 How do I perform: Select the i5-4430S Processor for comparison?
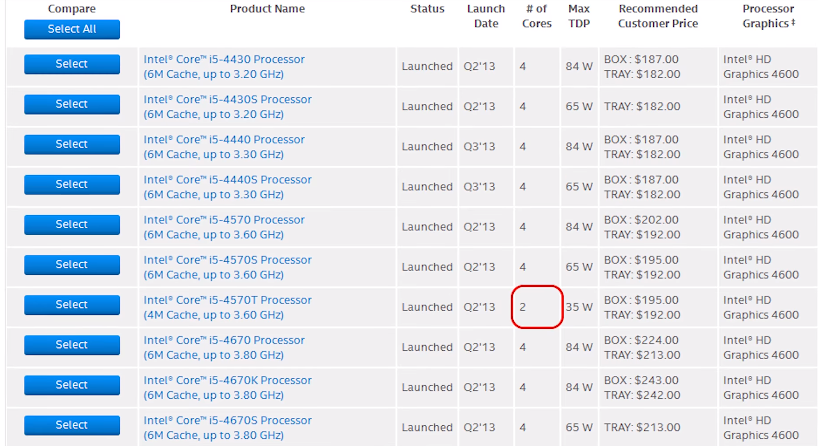point(72,104)
